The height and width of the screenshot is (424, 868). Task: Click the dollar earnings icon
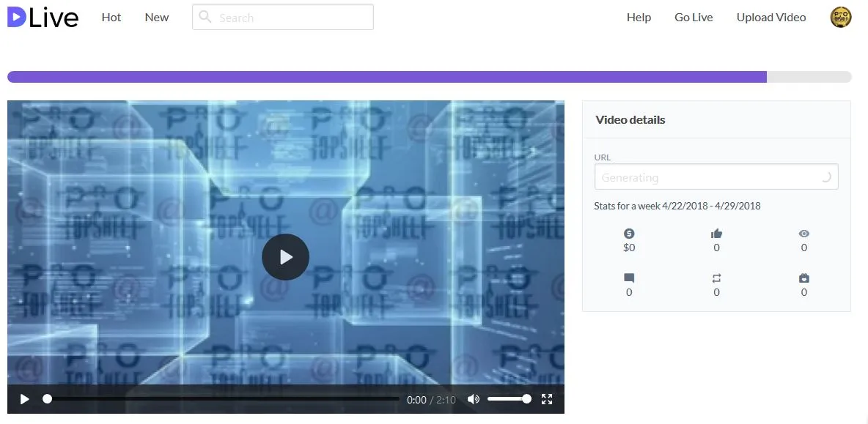pyautogui.click(x=630, y=234)
